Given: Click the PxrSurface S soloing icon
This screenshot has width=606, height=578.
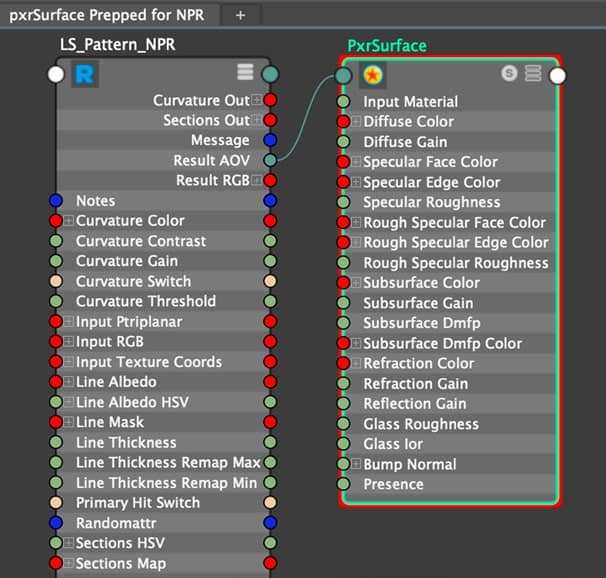Looking at the screenshot, I should (x=509, y=73).
